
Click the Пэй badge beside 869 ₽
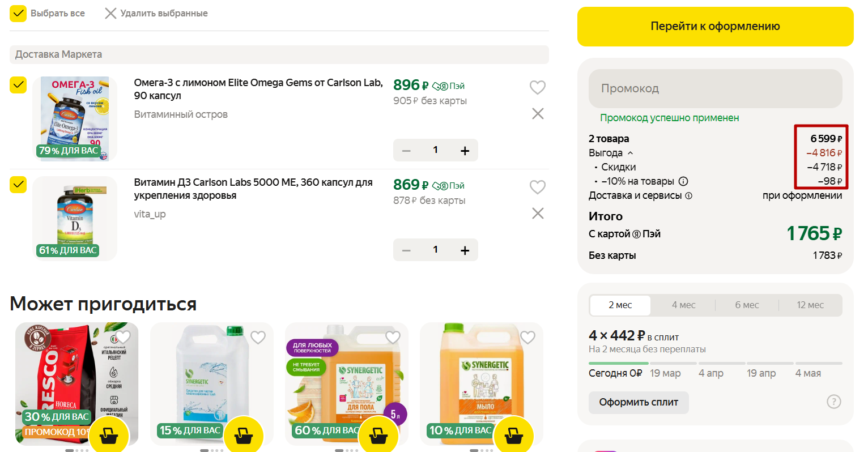tap(448, 186)
